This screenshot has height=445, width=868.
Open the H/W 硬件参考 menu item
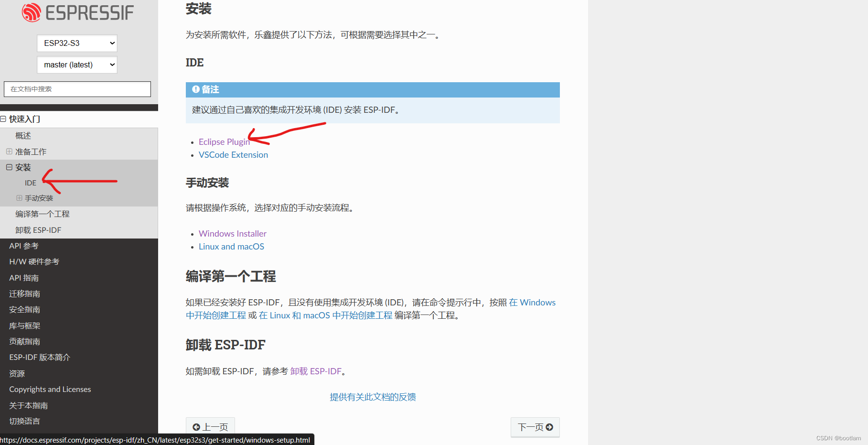pos(34,261)
